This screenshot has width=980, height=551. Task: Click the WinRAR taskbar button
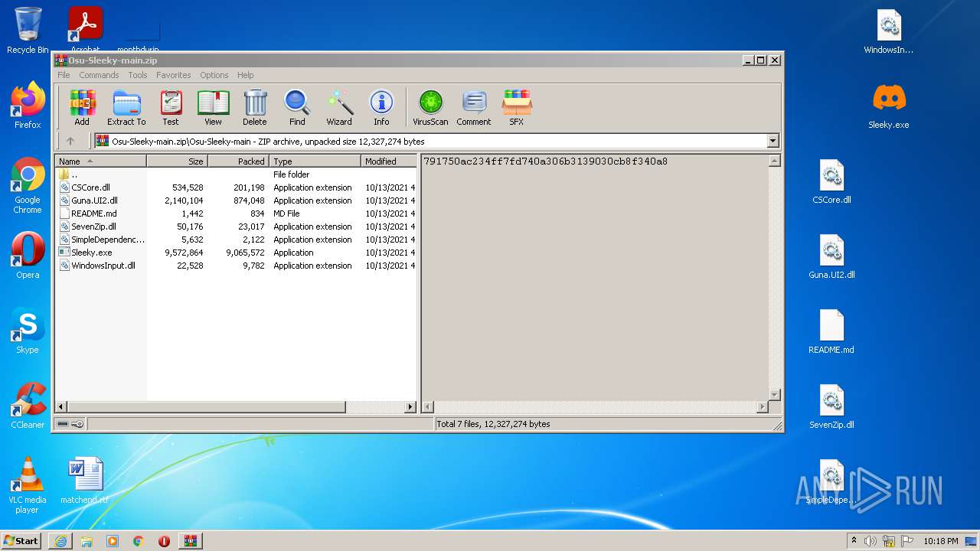click(x=190, y=540)
